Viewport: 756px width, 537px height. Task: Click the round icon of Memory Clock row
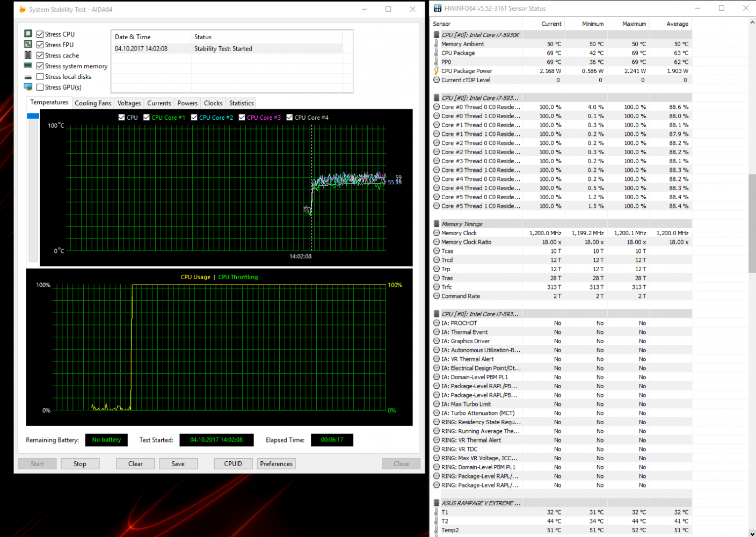pyautogui.click(x=436, y=233)
